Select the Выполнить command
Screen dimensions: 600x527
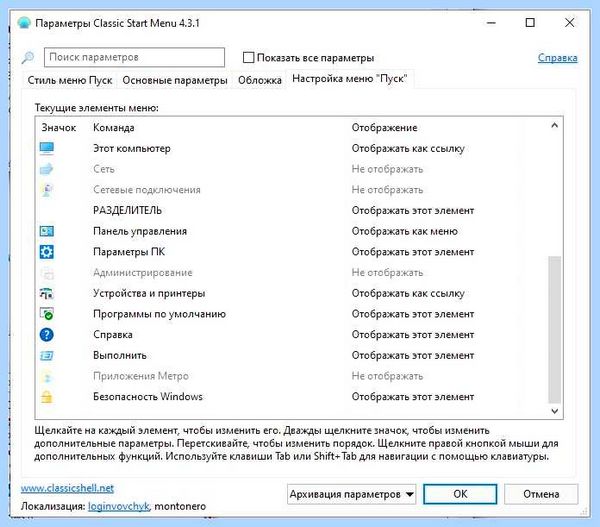(119, 355)
